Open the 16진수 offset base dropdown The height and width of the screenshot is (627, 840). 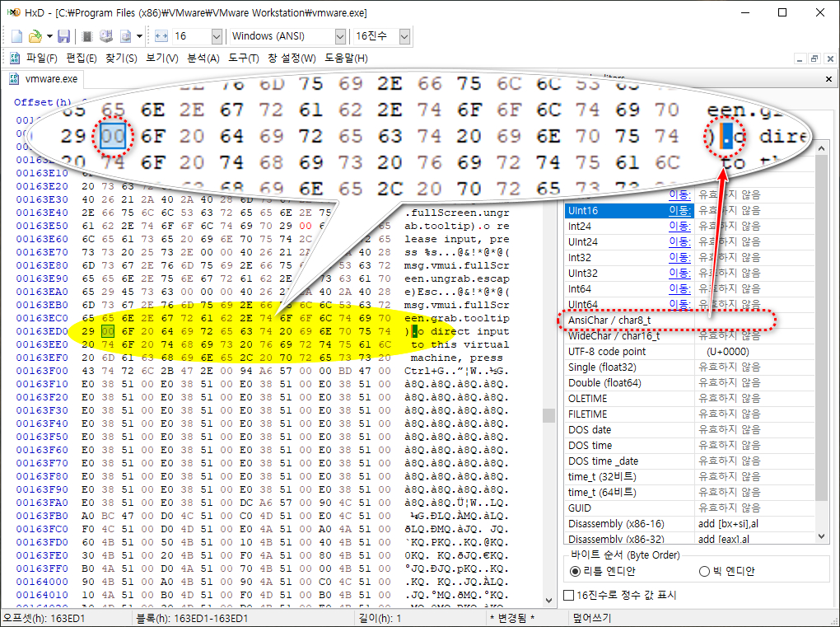pyautogui.click(x=404, y=36)
